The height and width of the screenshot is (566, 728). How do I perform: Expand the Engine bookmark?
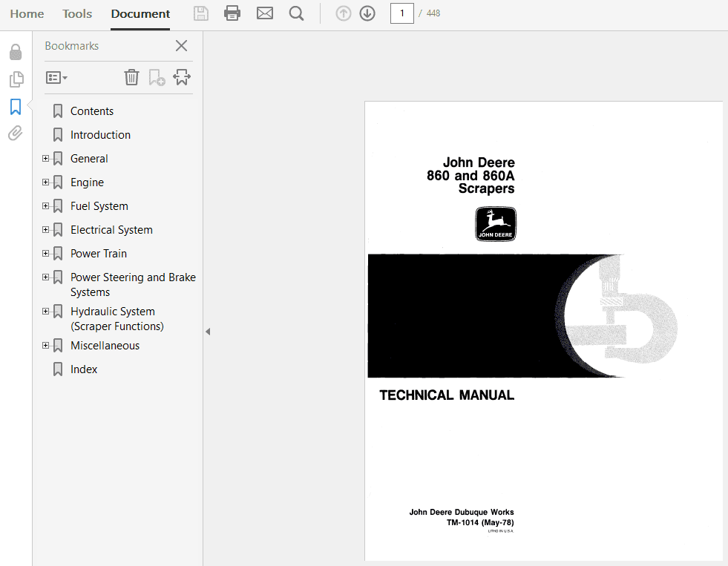pyautogui.click(x=45, y=182)
